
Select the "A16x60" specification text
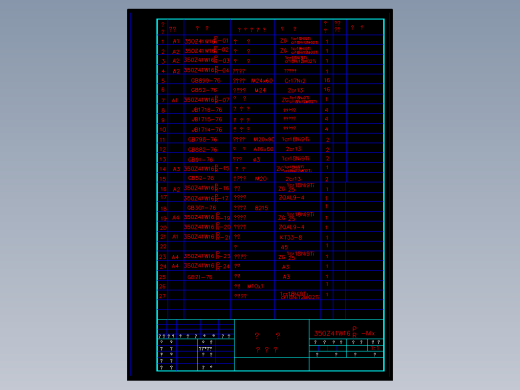(263, 149)
